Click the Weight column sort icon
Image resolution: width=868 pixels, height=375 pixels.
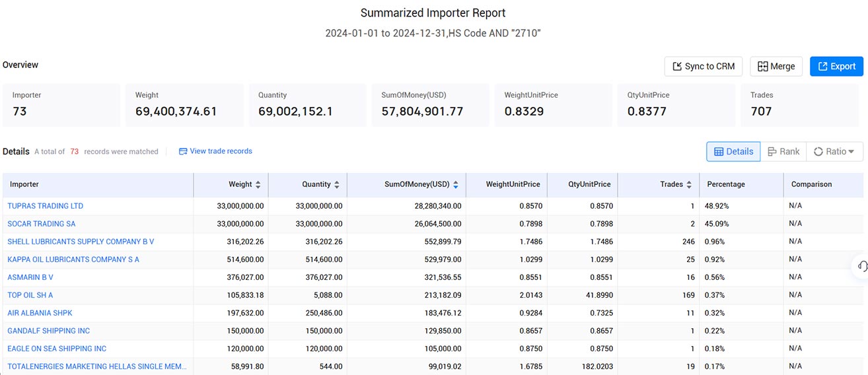[258, 185]
